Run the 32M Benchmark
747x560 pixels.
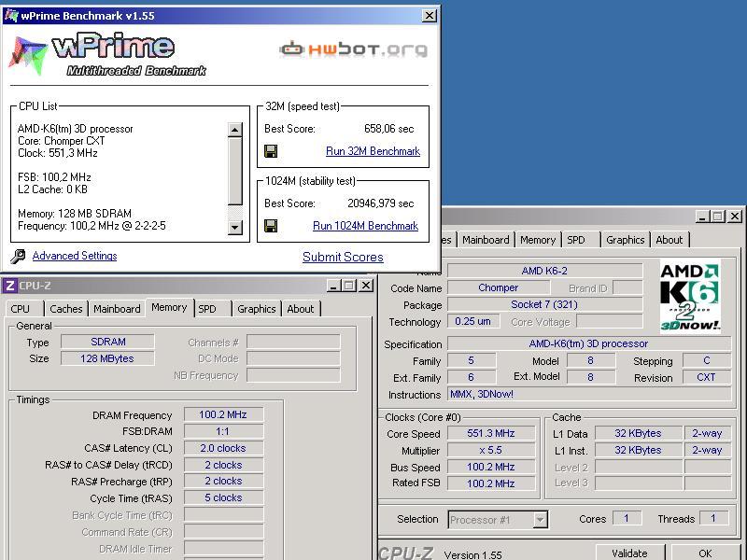[x=373, y=151]
